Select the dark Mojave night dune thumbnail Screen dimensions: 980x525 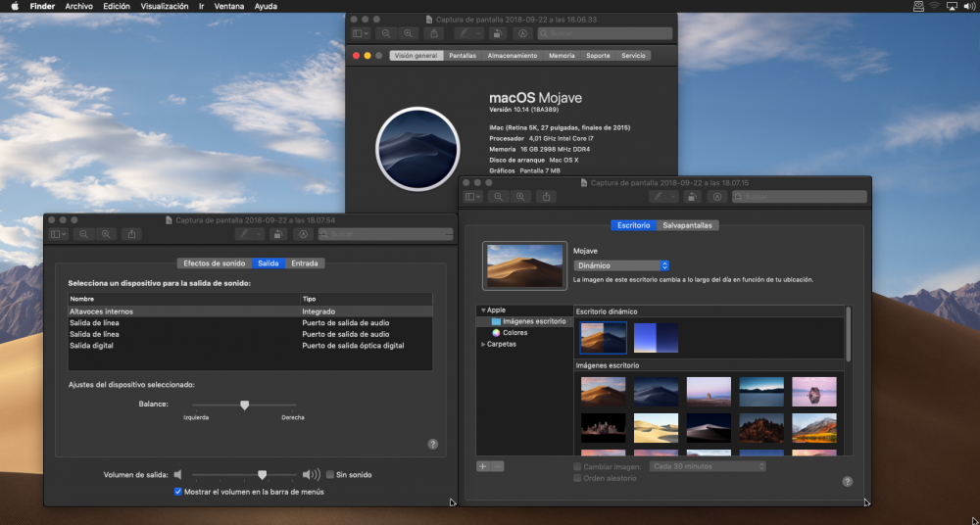click(657, 391)
